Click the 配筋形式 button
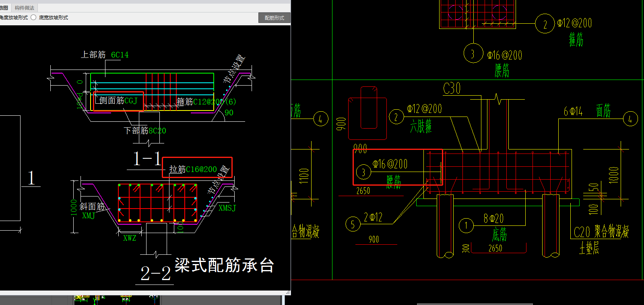Image resolution: width=644 pixels, height=305 pixels. pos(274,18)
